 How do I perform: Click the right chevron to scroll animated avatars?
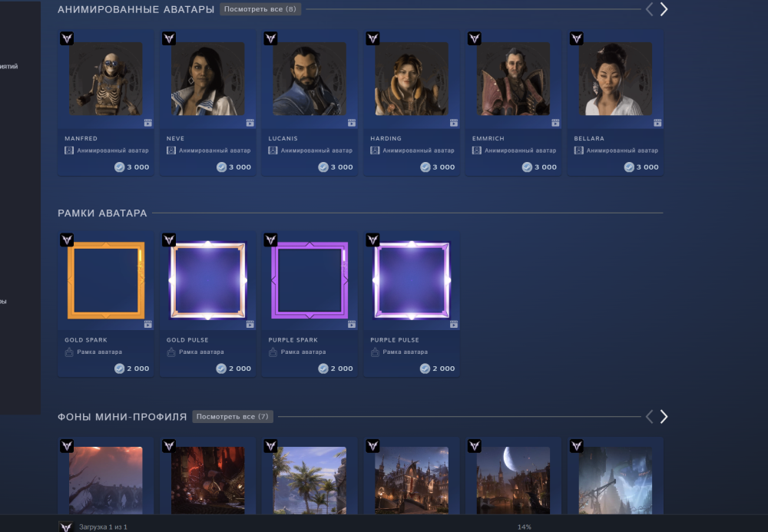point(664,8)
